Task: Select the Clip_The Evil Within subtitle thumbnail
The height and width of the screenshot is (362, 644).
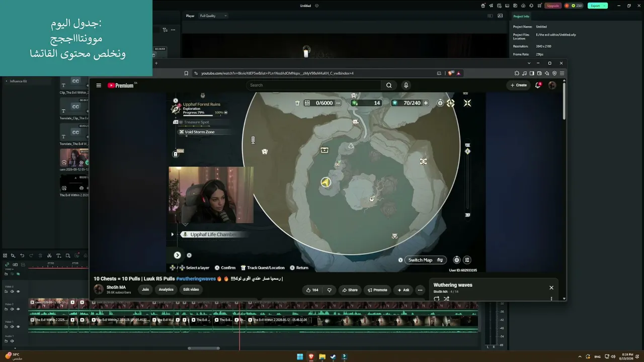Action: (x=74, y=83)
